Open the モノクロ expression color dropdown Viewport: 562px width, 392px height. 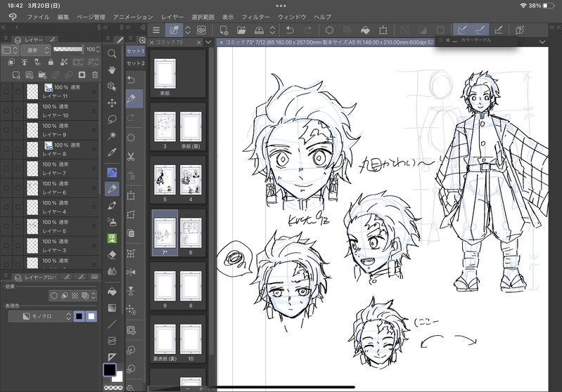pyautogui.click(x=41, y=316)
